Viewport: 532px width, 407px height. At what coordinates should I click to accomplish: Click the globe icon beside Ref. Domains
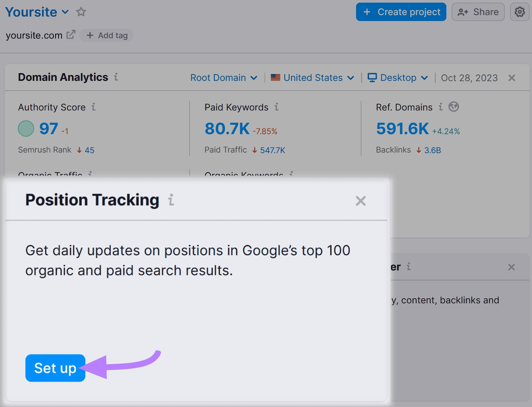click(454, 107)
